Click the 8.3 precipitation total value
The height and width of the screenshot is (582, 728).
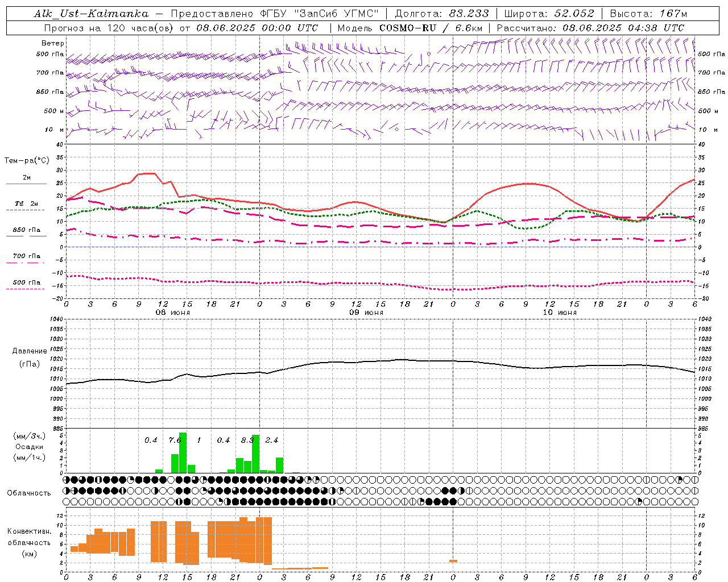[x=247, y=440]
